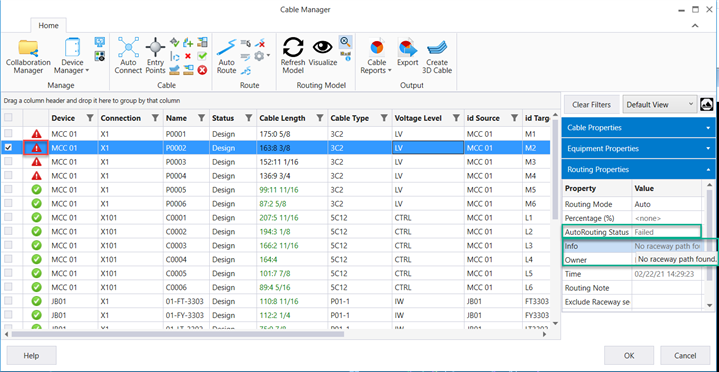Screen dimensions: 719x372
Task: Refresh the routing model
Action: point(293,56)
